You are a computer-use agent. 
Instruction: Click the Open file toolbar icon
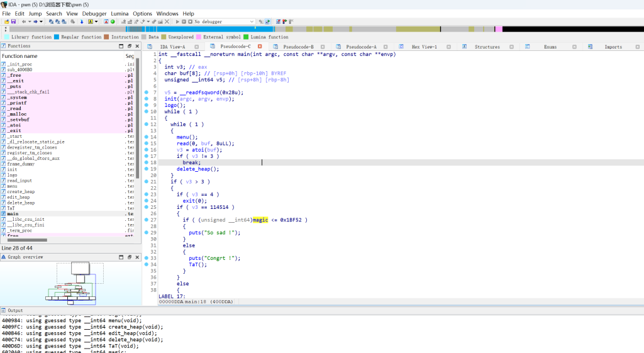[x=6, y=21]
